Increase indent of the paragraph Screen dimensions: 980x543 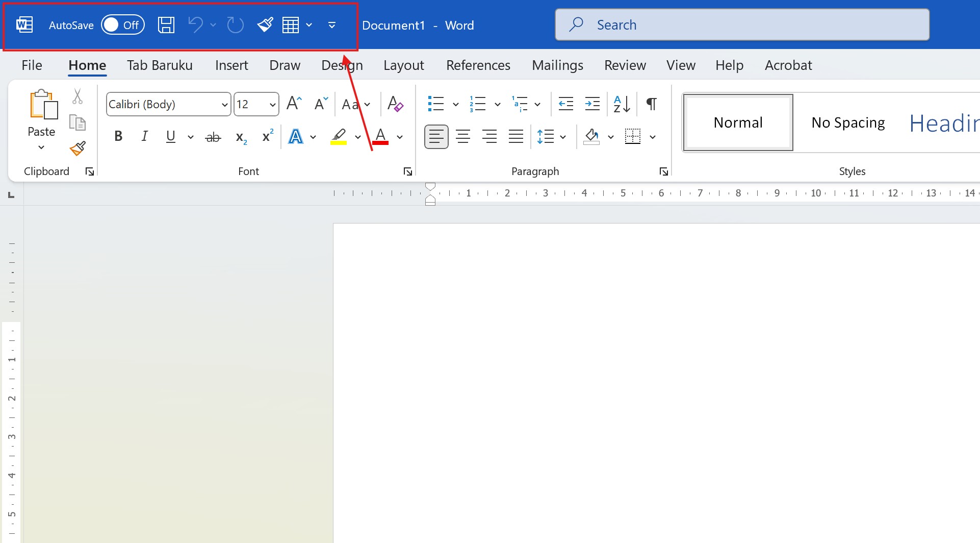tap(592, 104)
